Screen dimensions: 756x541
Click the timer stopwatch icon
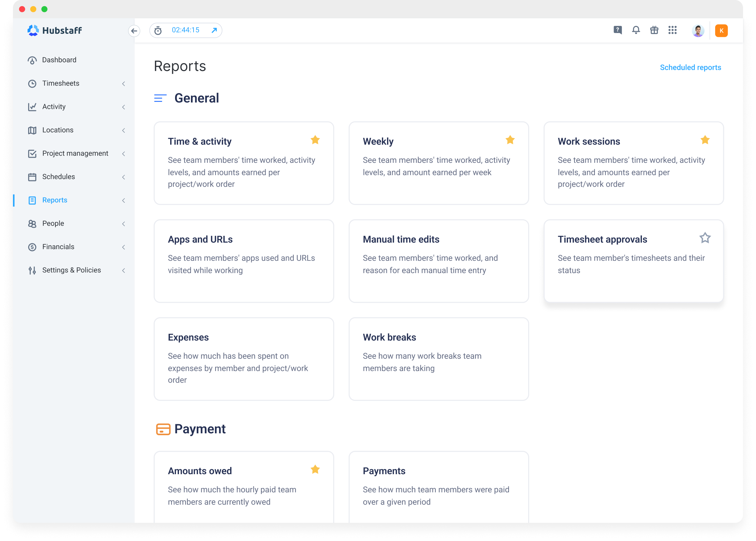pyautogui.click(x=158, y=30)
